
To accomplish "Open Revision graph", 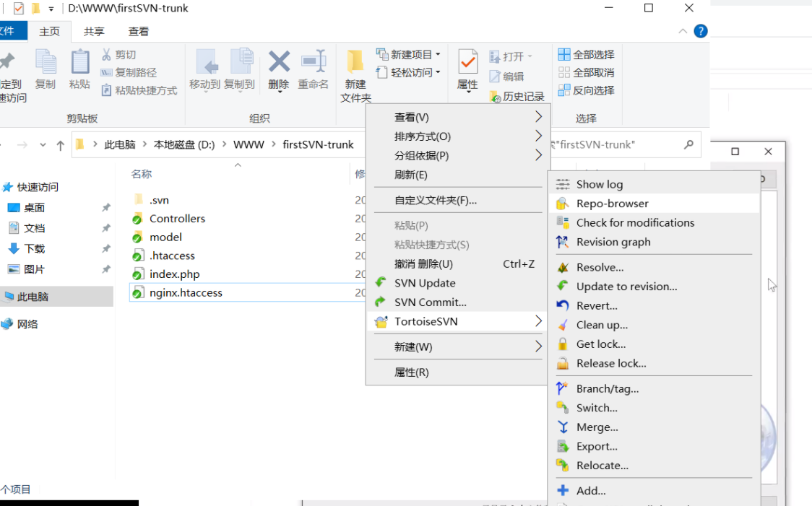I will click(x=654, y=242).
